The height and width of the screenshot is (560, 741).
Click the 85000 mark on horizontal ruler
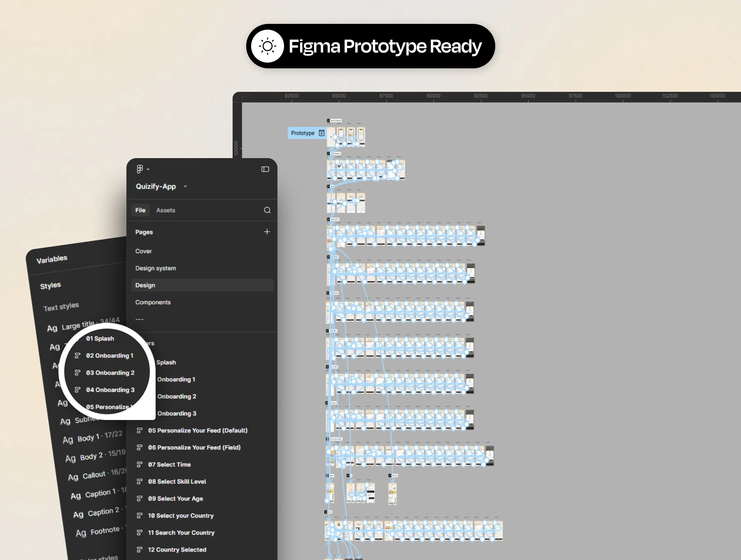339,96
